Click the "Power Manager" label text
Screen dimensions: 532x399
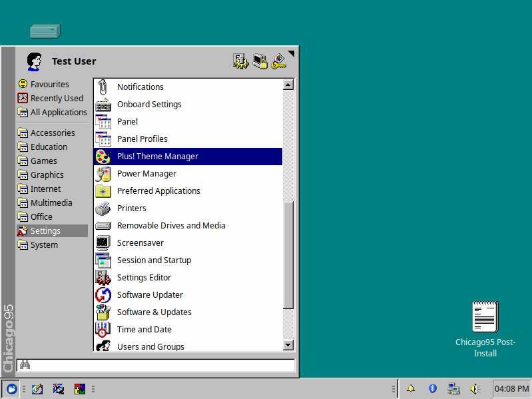point(147,174)
